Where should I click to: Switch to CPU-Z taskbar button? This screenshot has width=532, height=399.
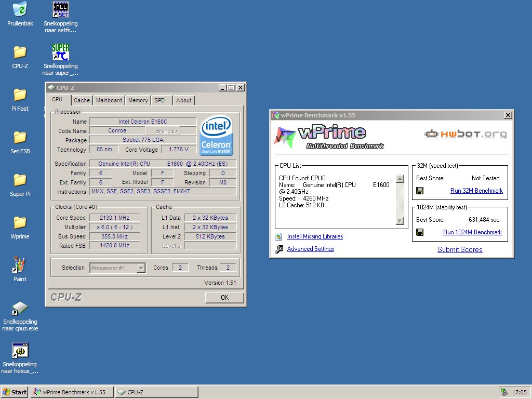pos(156,392)
